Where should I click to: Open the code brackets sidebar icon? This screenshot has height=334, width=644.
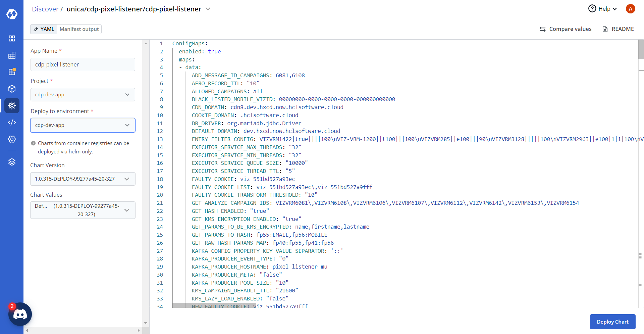click(12, 122)
